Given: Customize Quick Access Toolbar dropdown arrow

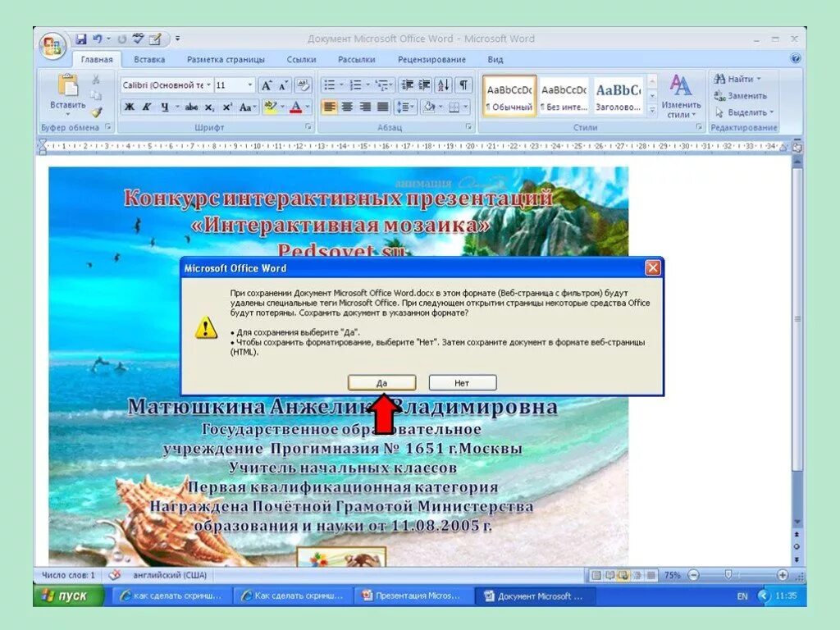Looking at the screenshot, I should tap(177, 39).
